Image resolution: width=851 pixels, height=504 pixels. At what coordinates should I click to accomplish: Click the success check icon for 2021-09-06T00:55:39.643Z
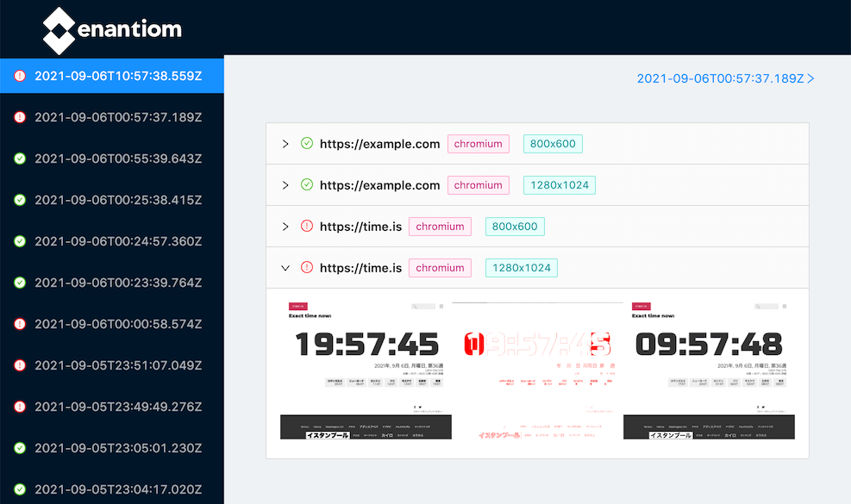(x=20, y=159)
